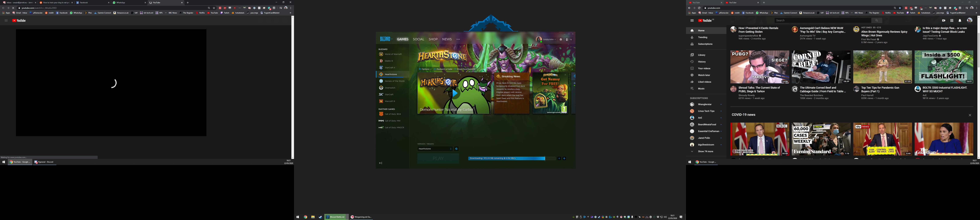Select Call of Duty: BO4 in Battle.net
Image resolution: width=980 pixels, height=220 pixels.
[393, 114]
